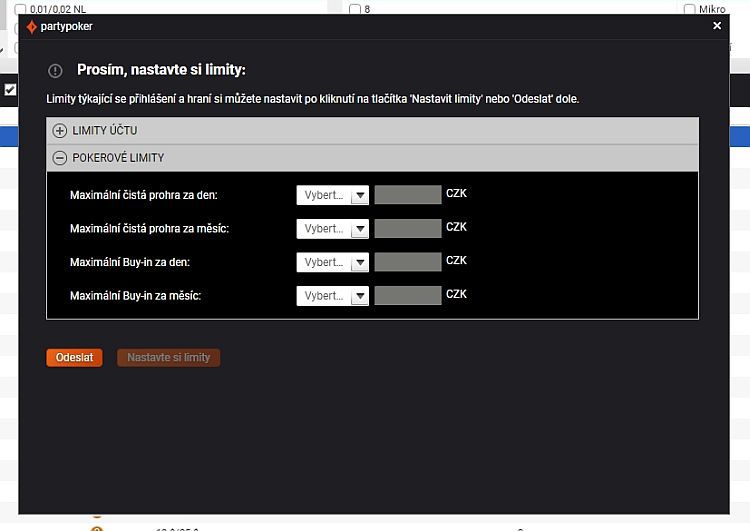Open daily Buy-in limit Vybert dropdown
This screenshot has height=531, width=750.
pyautogui.click(x=332, y=262)
